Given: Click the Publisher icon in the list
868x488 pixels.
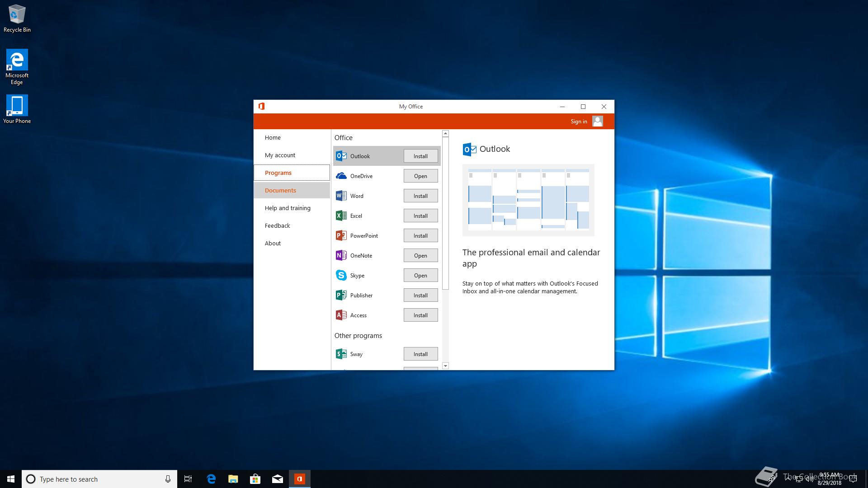Looking at the screenshot, I should (x=341, y=295).
